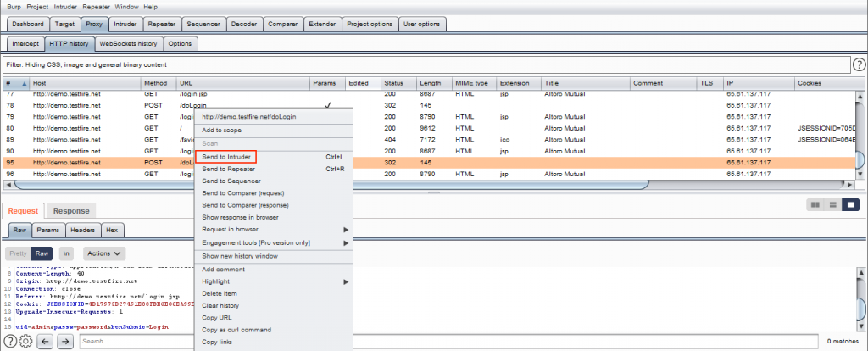Switch to the Dashboard tab
868x351 pixels.
click(x=28, y=24)
